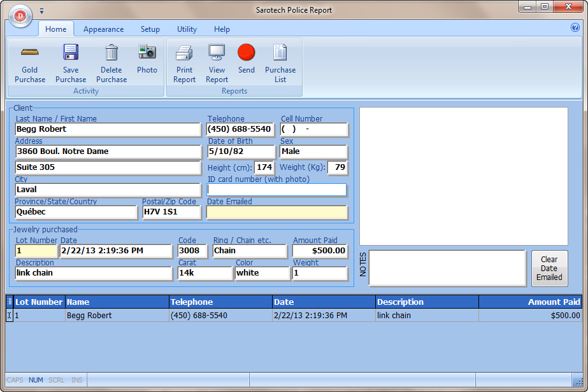
Task: Click the CAPS status bar indicator
Action: pos(15,380)
